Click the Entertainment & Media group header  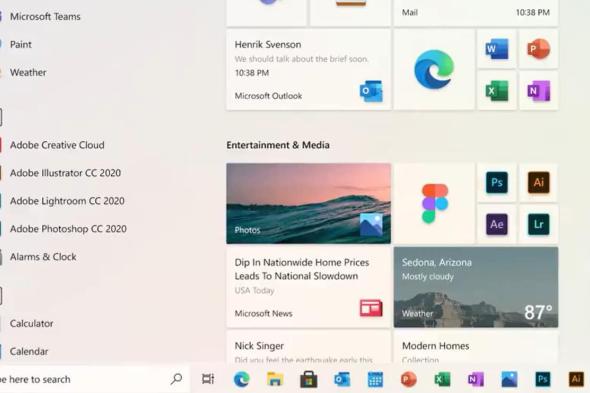(x=278, y=145)
